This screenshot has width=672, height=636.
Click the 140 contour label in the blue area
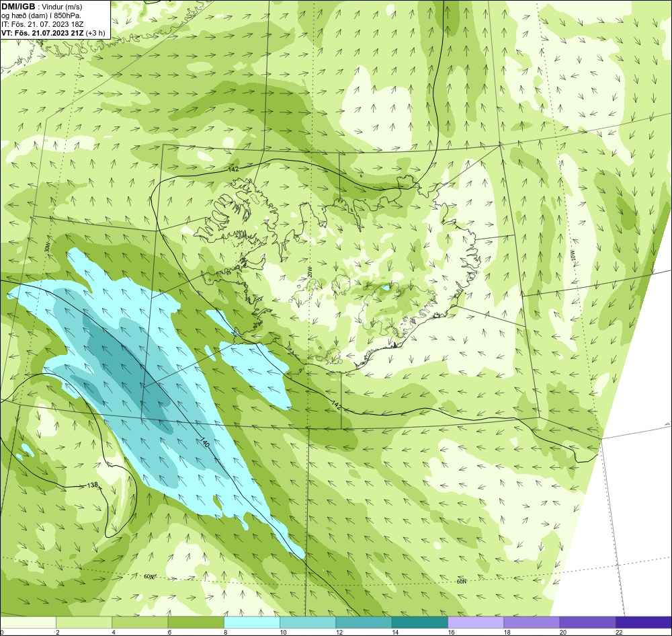pos(204,443)
